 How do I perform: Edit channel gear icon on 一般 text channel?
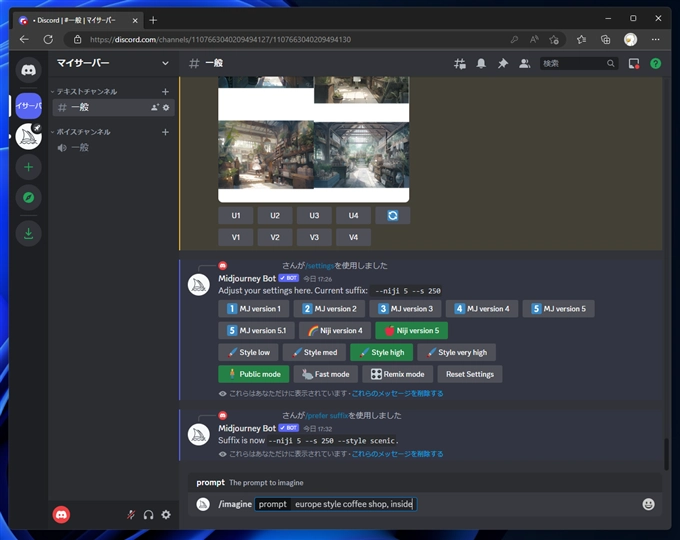pyautogui.click(x=166, y=107)
